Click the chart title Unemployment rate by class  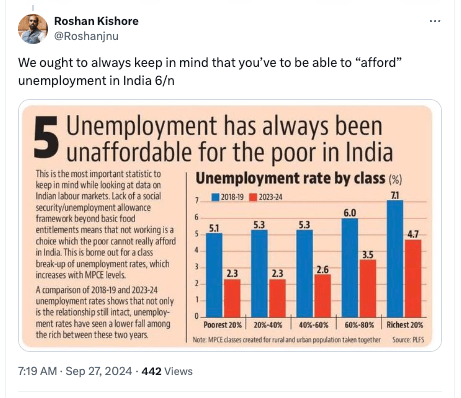(290, 178)
